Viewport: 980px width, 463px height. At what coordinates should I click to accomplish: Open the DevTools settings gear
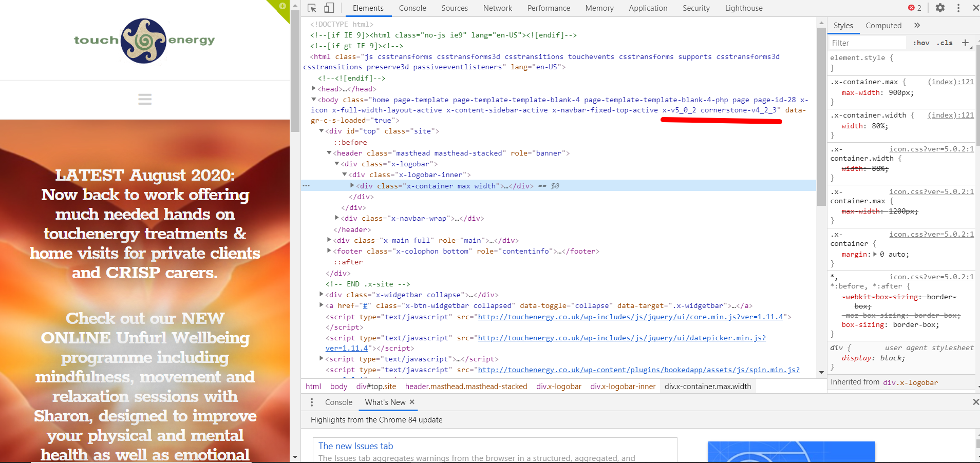pyautogui.click(x=940, y=8)
